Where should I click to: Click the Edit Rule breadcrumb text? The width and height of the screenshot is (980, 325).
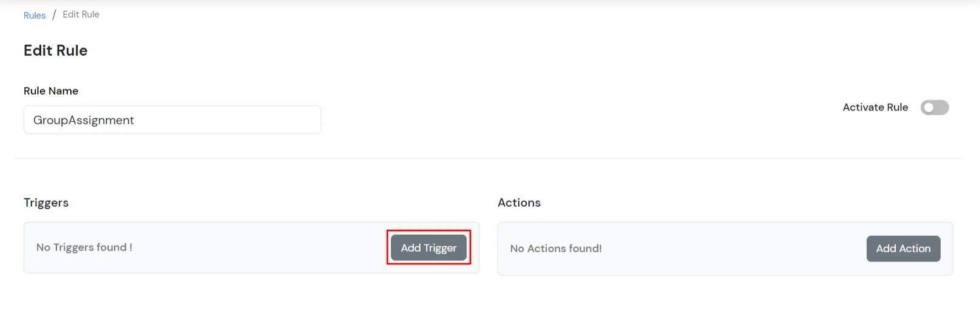click(x=81, y=15)
